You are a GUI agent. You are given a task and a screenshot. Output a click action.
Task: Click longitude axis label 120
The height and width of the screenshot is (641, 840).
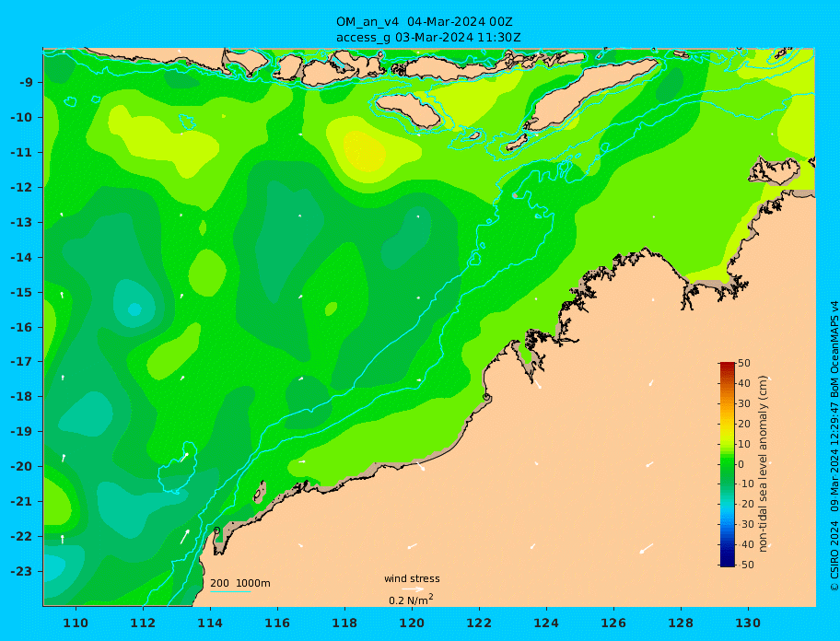click(x=412, y=623)
